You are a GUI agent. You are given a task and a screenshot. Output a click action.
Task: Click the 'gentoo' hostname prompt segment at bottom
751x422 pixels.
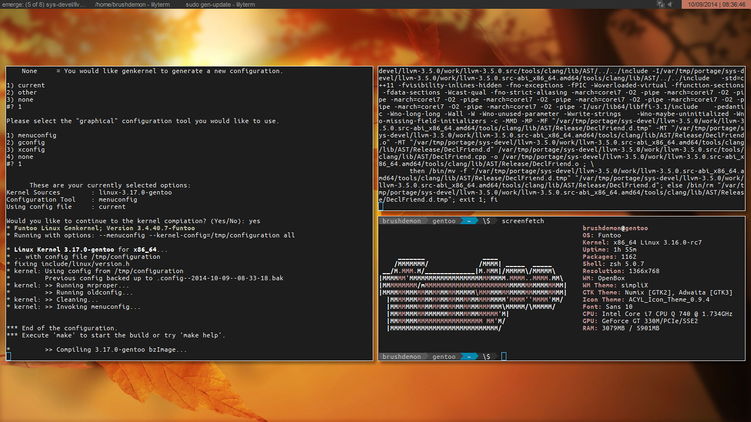(x=441, y=356)
